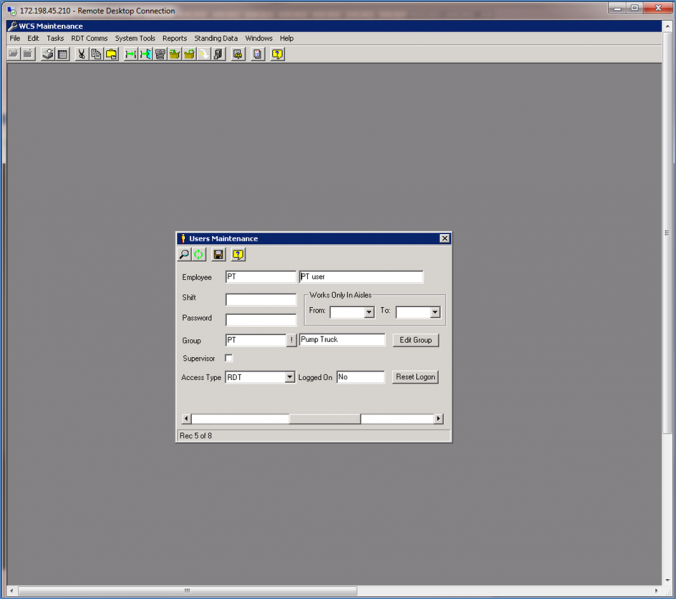Viewport: 676px width, 599px height.
Task: Click the Remote Desktop Connection title bar icon
Action: click(12, 10)
